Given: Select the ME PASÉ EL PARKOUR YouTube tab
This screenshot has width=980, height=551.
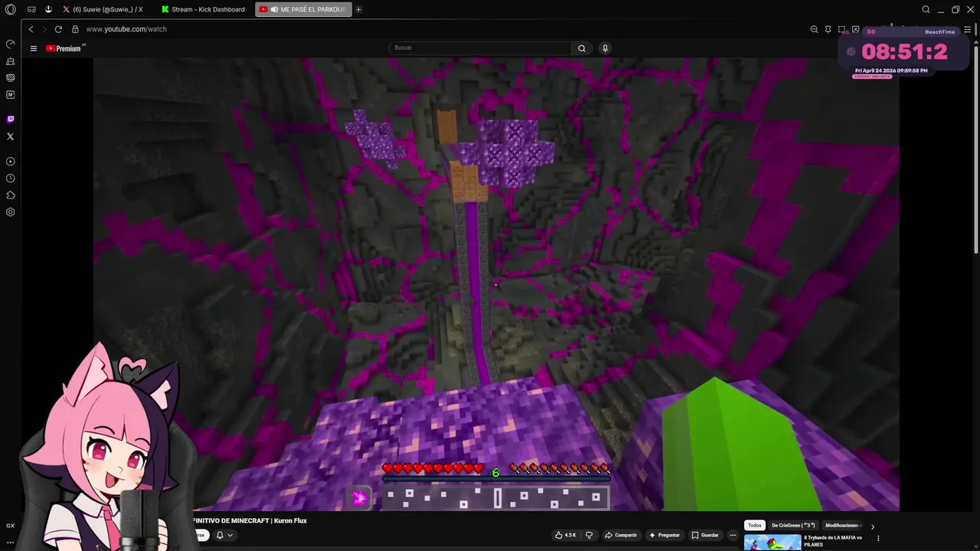Looking at the screenshot, I should pos(302,9).
